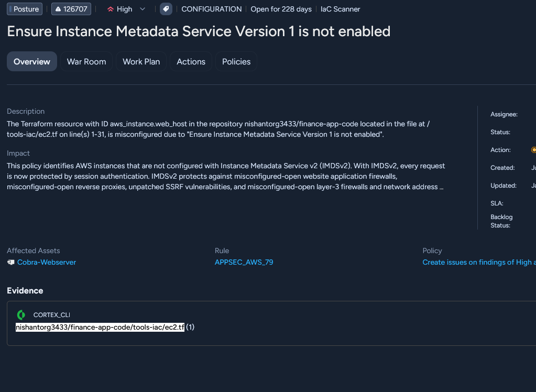Click the CORTEX_CLI evidence label
This screenshot has height=392, width=536.
click(x=52, y=315)
